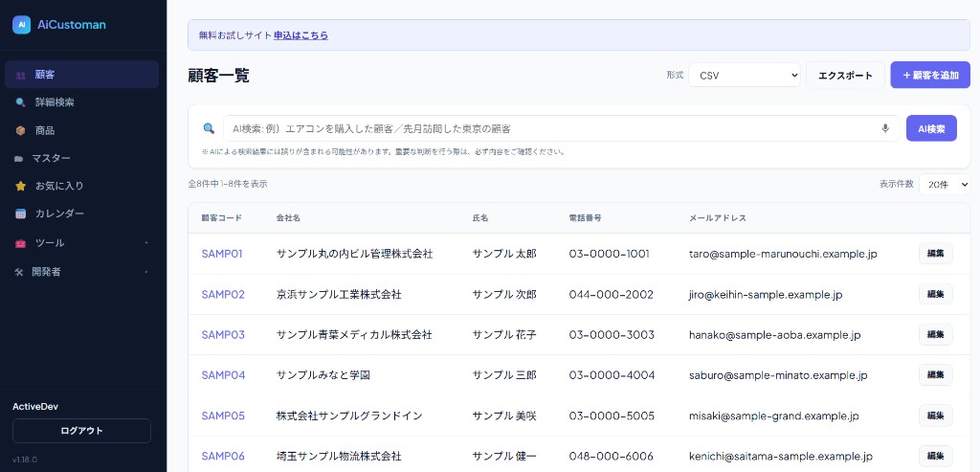Screen dimensions: 980x472
Task: Open the 表示件数 20件 dropdown
Action: tap(945, 185)
